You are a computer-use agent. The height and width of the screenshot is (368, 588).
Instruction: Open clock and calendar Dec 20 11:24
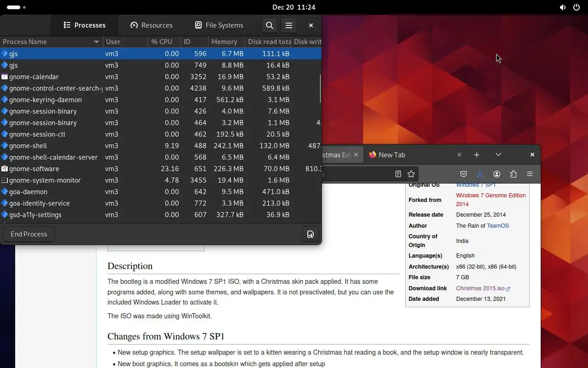click(294, 7)
